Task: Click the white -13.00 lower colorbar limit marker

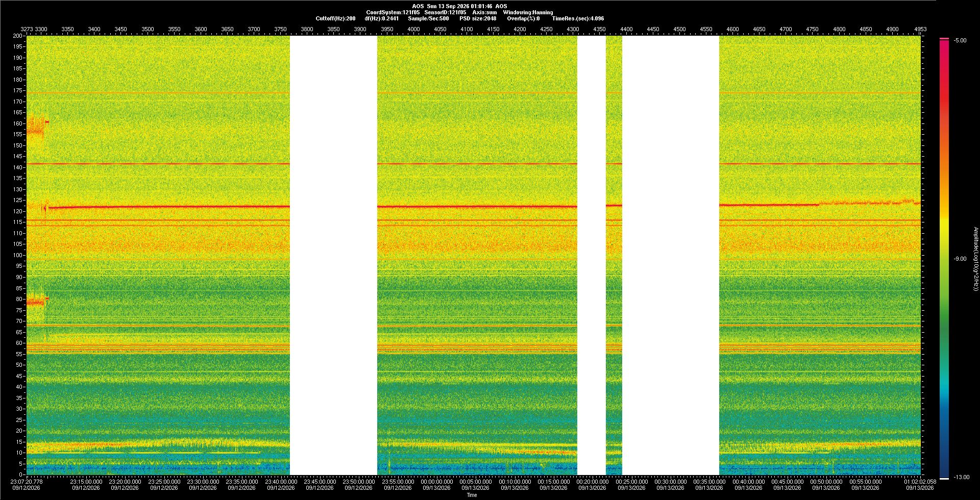Action: [944, 478]
